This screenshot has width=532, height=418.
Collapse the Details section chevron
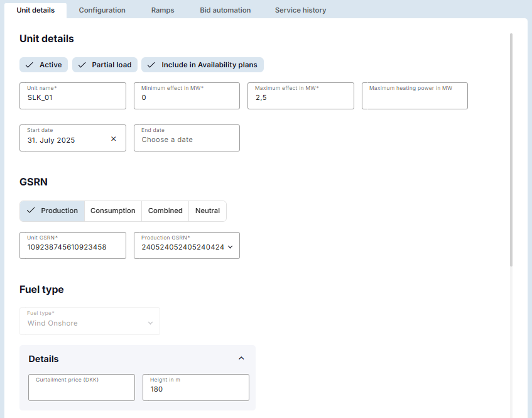pos(241,358)
